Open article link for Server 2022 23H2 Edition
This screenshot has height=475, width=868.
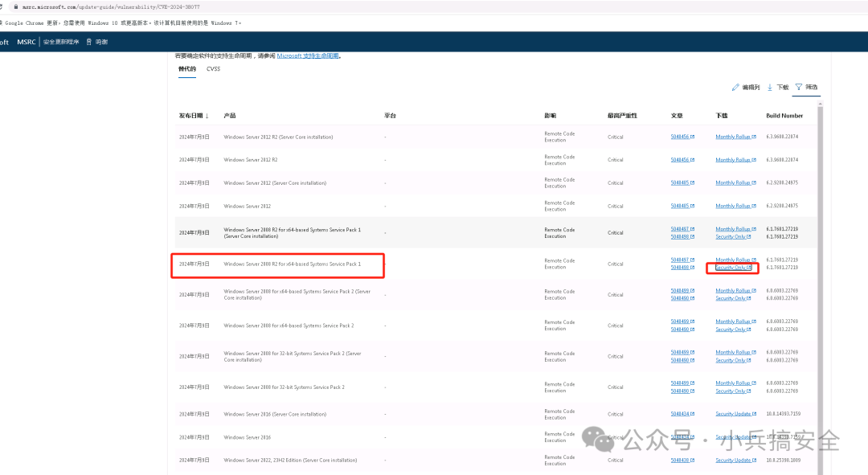click(x=682, y=461)
